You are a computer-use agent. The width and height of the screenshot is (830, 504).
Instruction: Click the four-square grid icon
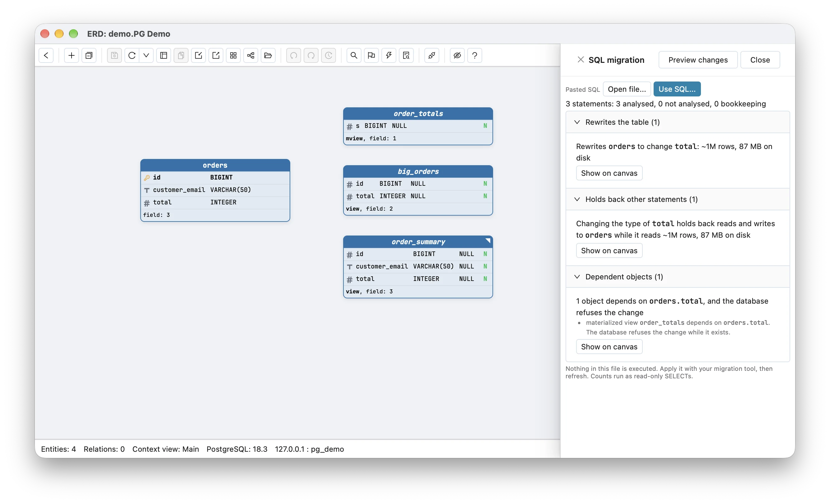coord(233,55)
